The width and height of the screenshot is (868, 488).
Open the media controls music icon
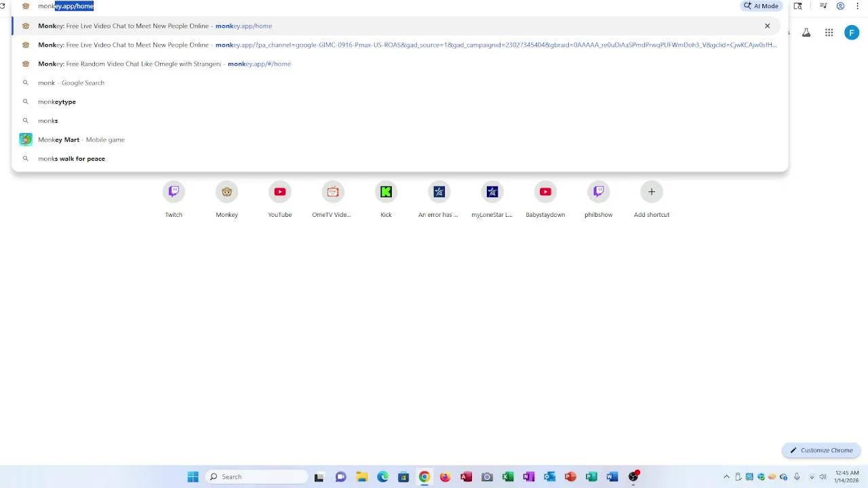(x=823, y=6)
